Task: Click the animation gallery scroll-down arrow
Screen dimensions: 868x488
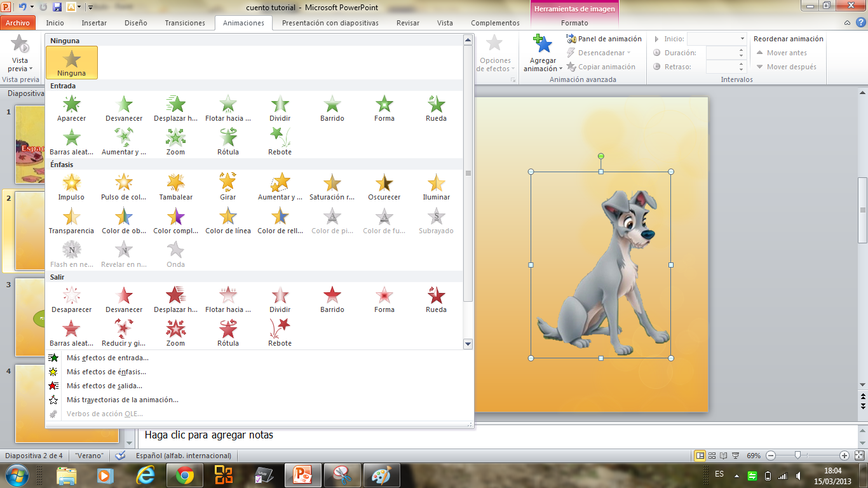Action: (468, 344)
